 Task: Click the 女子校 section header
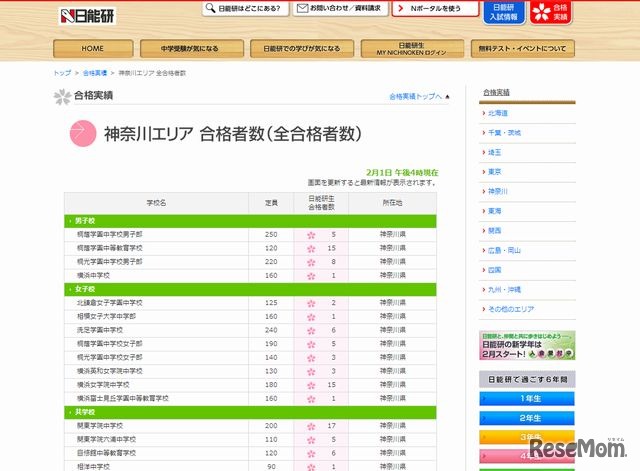click(250, 289)
